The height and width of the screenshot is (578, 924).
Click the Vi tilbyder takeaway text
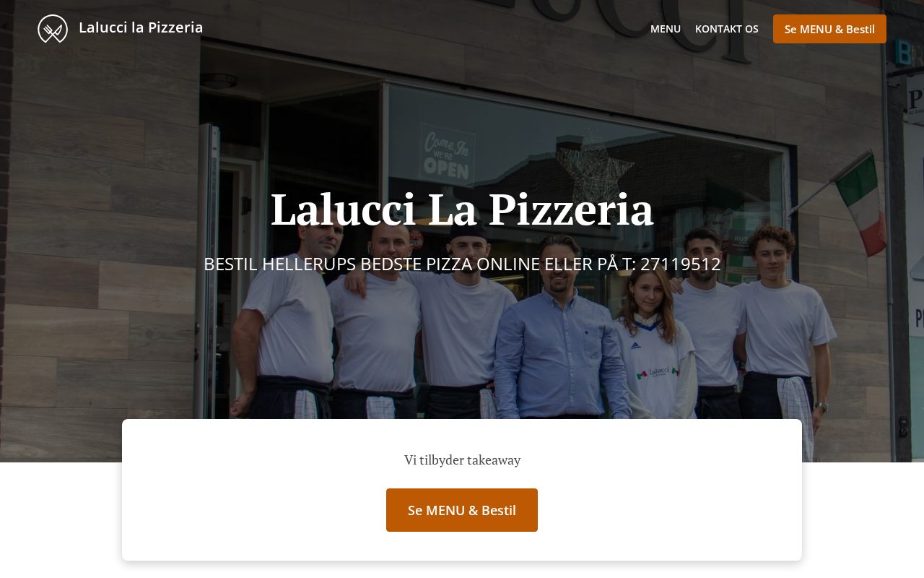click(x=462, y=460)
